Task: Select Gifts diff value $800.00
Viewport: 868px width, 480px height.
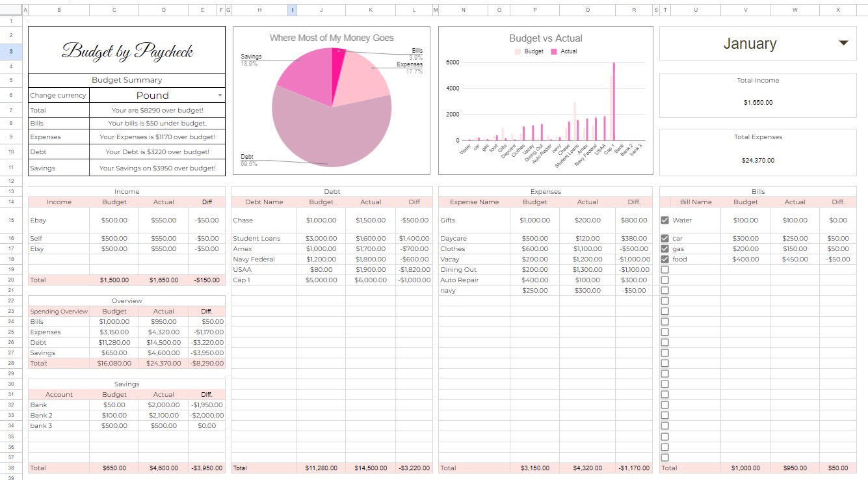Action: click(633, 220)
